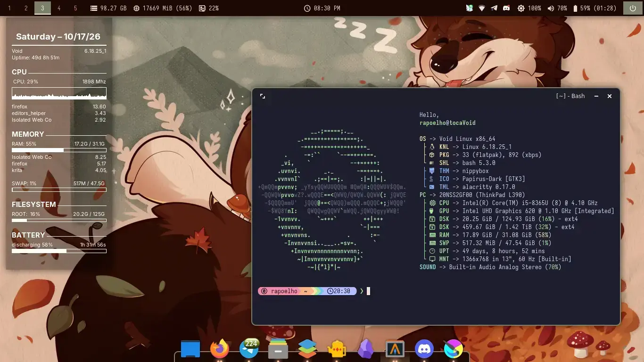Image resolution: width=644 pixels, height=362 pixels.
Task: Minimize the Bash terminal window
Action: click(x=596, y=96)
